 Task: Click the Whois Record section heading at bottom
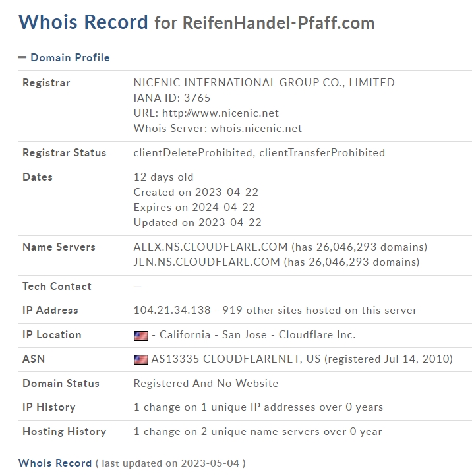55,463
